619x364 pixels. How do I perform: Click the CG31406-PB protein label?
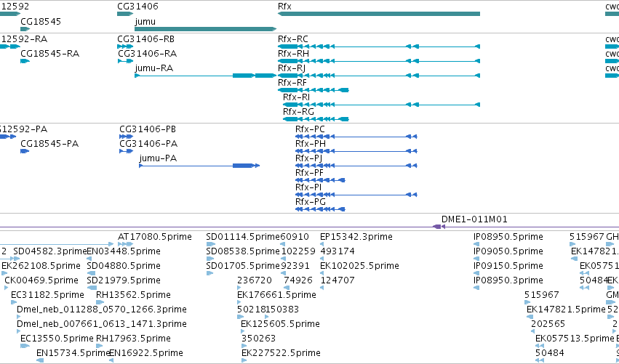[148, 129]
